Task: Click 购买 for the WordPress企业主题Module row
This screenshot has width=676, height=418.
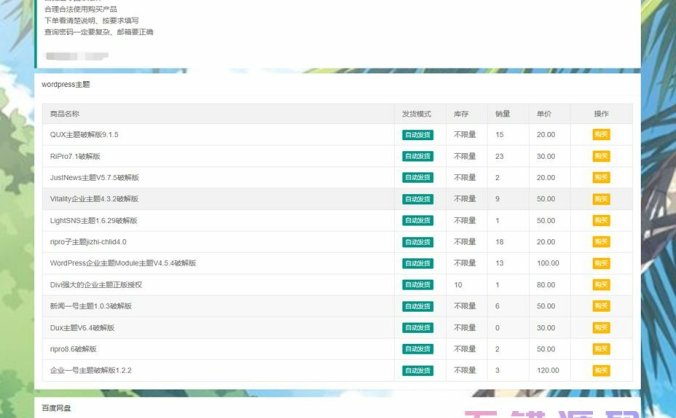Action: pos(601,263)
